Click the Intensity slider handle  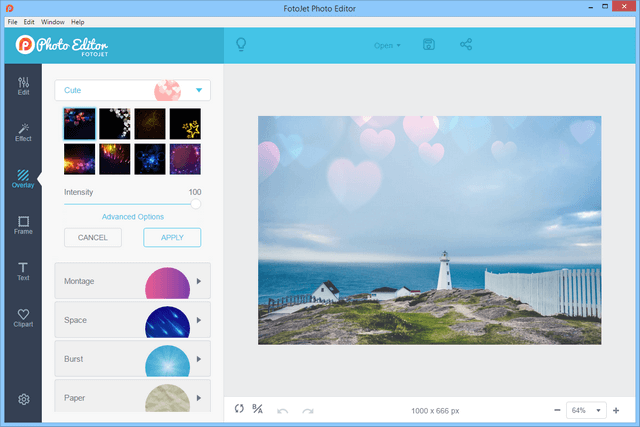point(196,203)
